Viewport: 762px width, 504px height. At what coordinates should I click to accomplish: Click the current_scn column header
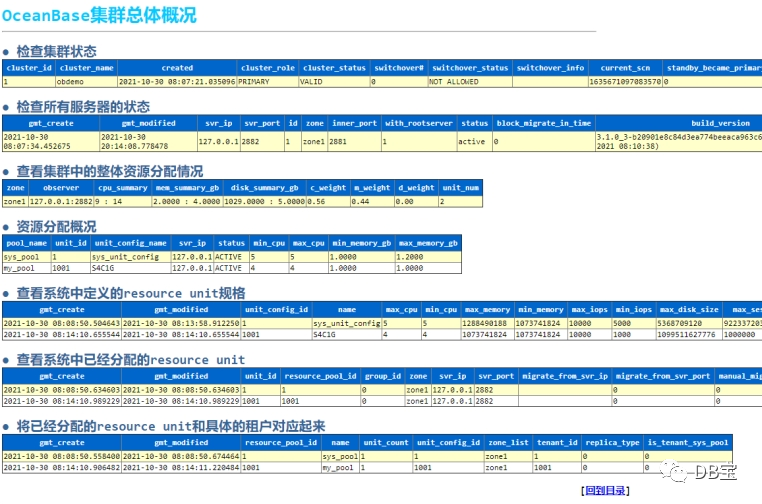point(625,68)
